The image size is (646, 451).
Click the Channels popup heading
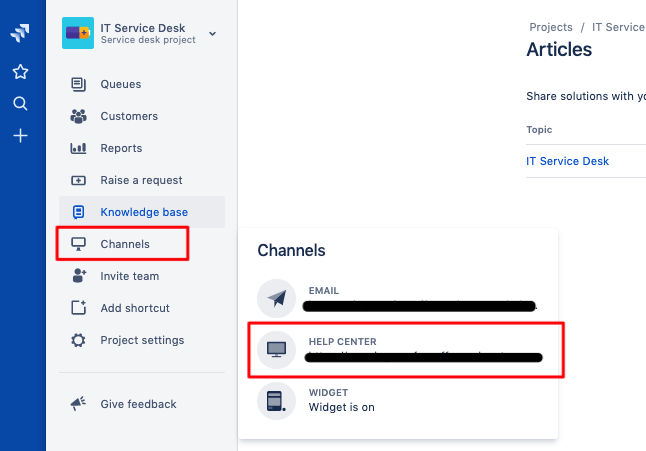tap(291, 250)
